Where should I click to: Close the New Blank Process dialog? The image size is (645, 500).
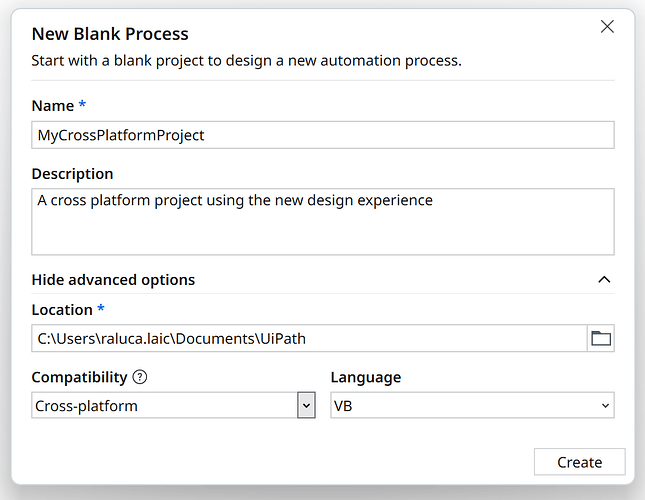point(607,27)
